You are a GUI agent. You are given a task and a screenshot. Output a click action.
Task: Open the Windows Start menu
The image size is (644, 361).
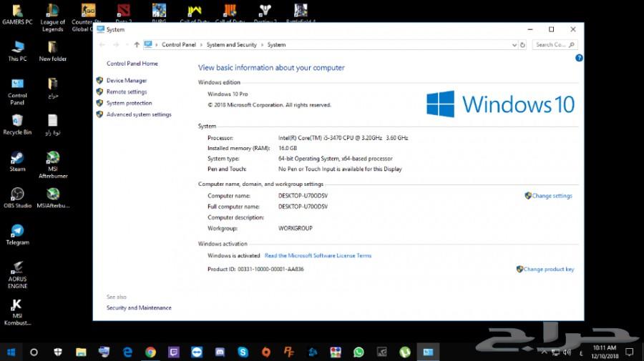pyautogui.click(x=11, y=352)
